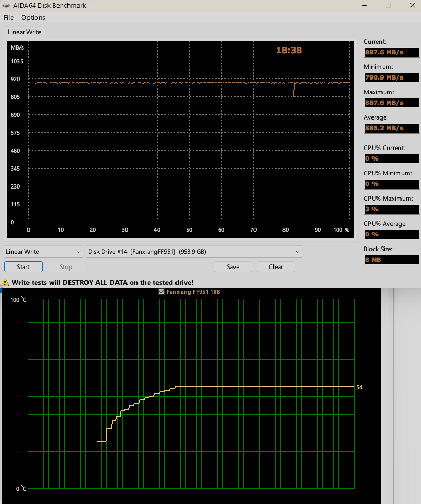This screenshot has width=421, height=504.
Task: Minimize the AIDA64 Disk Benchmark window
Action: (x=365, y=5)
